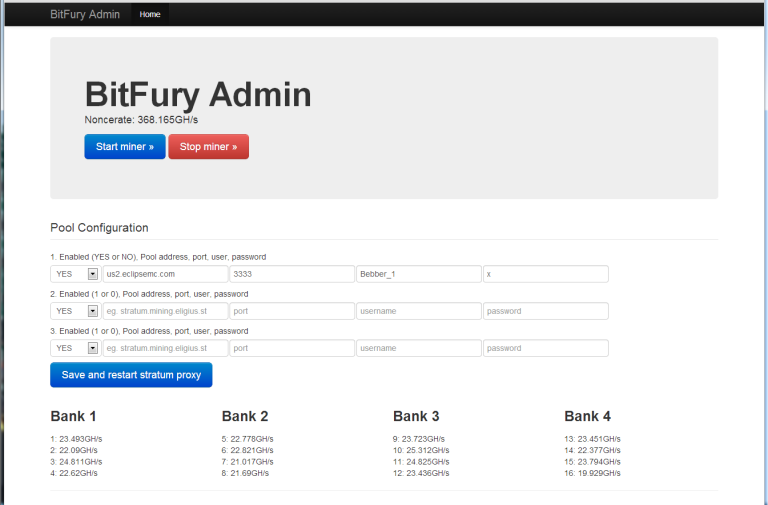This screenshot has height=505, width=768.
Task: Open pool 1 Enabled YES dropdown
Action: [x=75, y=274]
